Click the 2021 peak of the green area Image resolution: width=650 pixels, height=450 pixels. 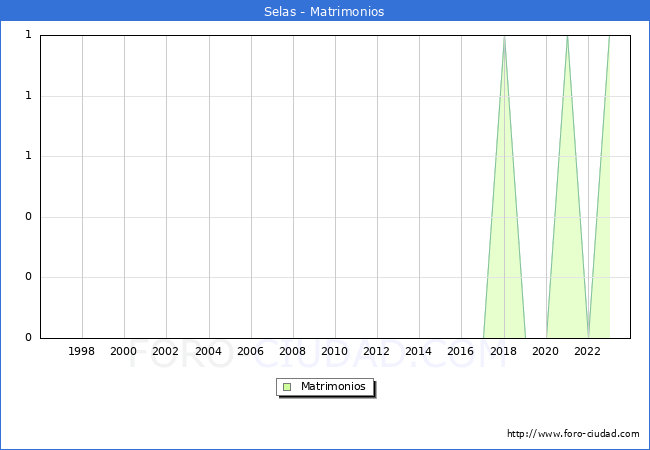click(x=568, y=37)
